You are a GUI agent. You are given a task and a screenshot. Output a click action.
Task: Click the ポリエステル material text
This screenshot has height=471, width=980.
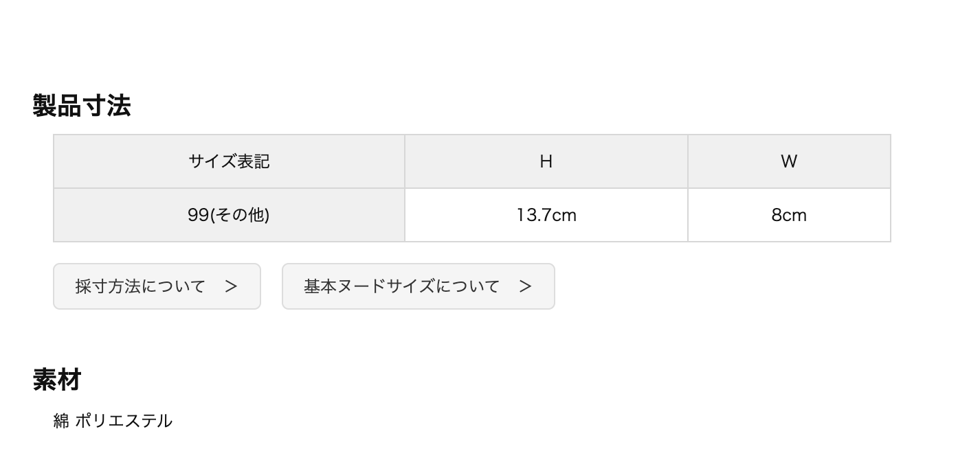click(124, 421)
